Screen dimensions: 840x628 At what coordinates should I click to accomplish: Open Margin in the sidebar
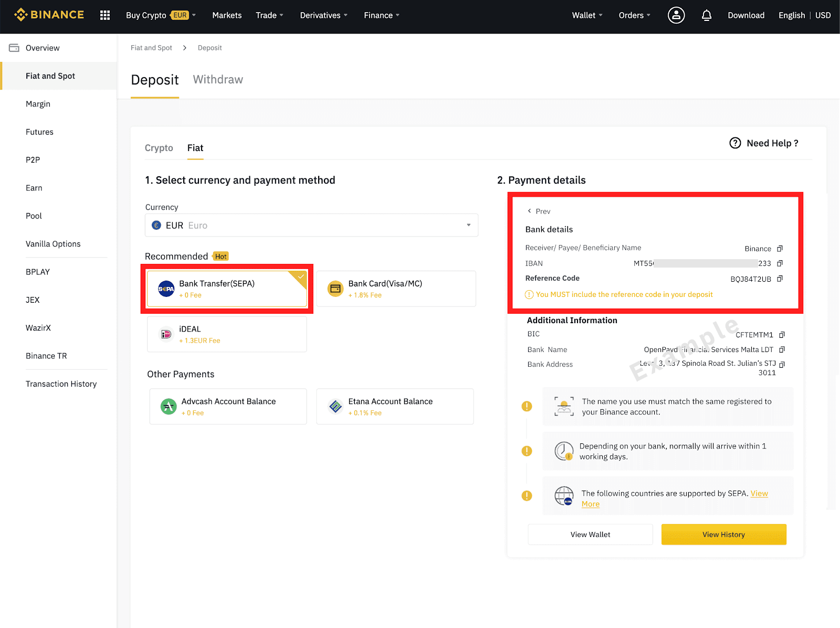[38, 104]
